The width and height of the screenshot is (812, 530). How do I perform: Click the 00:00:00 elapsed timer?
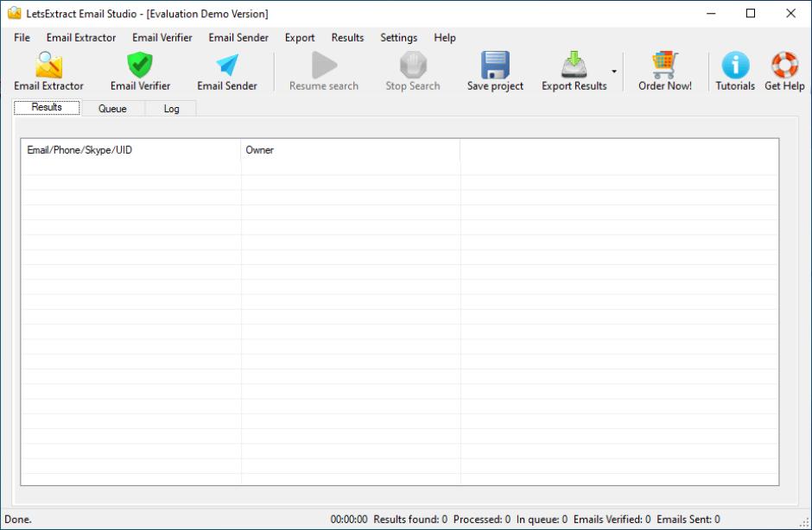(x=349, y=519)
